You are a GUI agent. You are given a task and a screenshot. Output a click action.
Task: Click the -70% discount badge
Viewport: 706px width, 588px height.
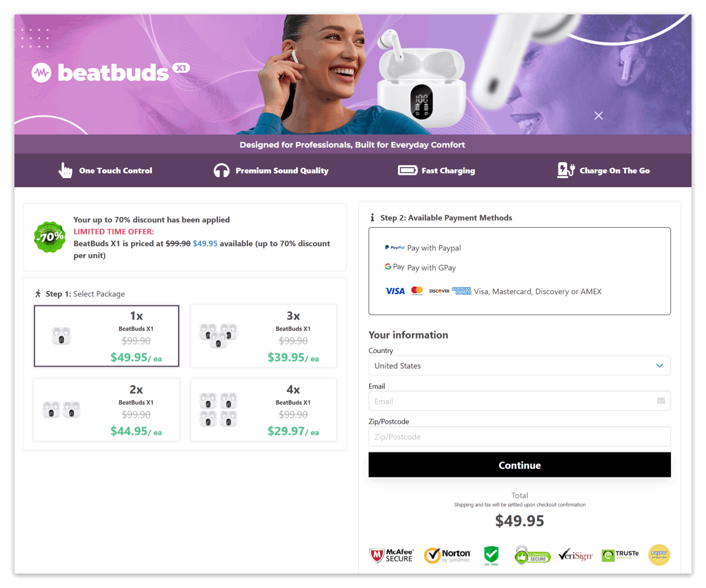click(x=49, y=237)
